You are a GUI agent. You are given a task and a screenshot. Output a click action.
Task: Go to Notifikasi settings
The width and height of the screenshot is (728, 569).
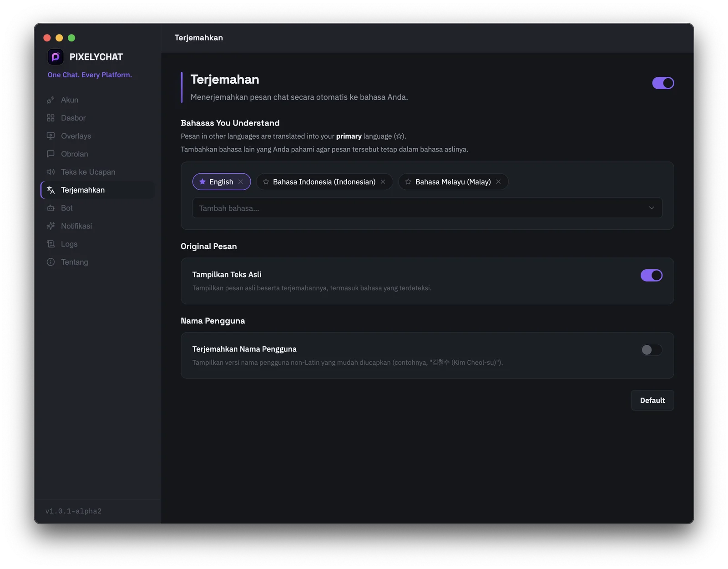click(x=97, y=226)
